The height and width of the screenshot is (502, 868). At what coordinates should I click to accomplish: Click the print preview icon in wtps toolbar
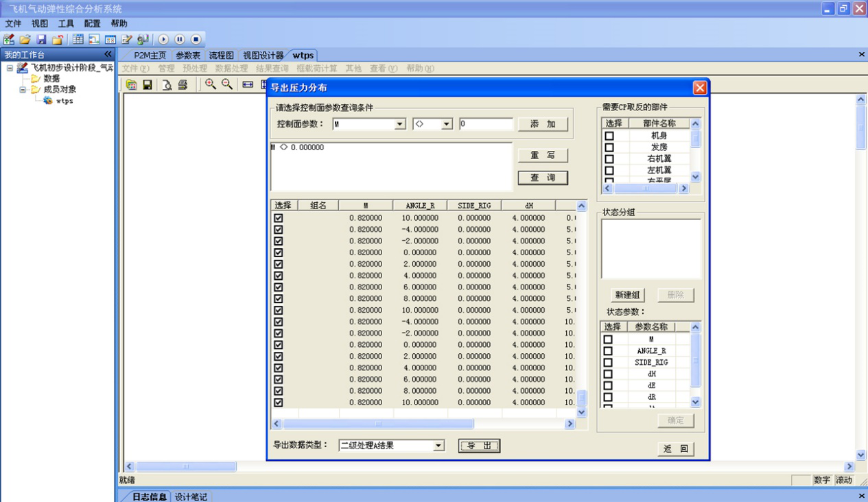[167, 85]
